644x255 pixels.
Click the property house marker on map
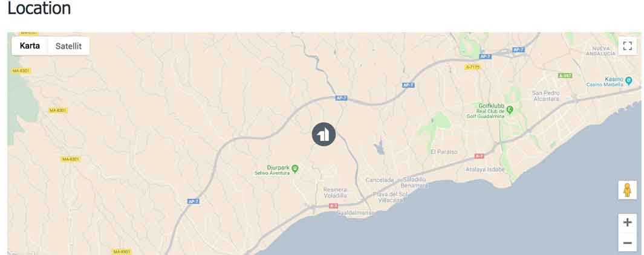click(324, 134)
